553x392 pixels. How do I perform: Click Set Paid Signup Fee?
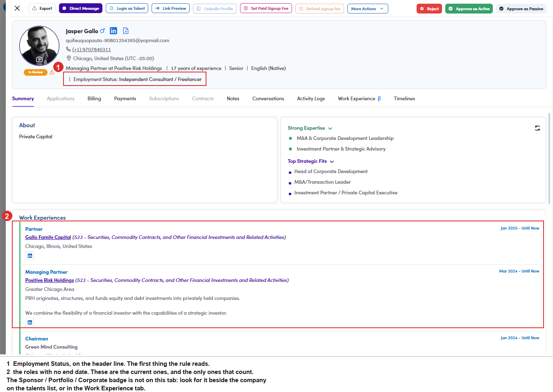(x=266, y=8)
